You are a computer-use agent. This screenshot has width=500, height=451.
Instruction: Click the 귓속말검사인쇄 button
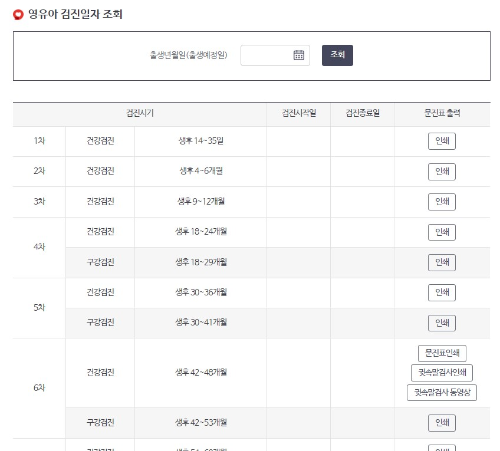442,373
